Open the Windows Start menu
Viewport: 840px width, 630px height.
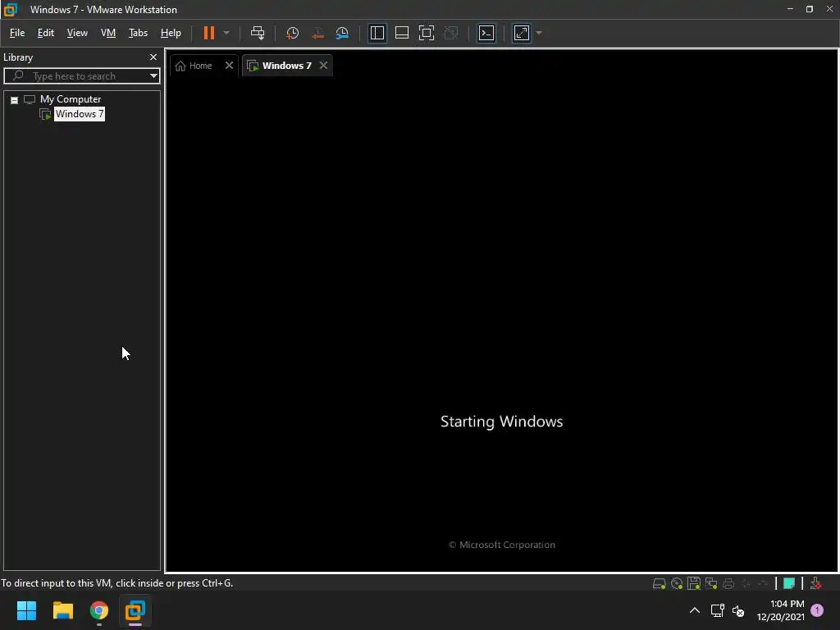[x=26, y=610]
